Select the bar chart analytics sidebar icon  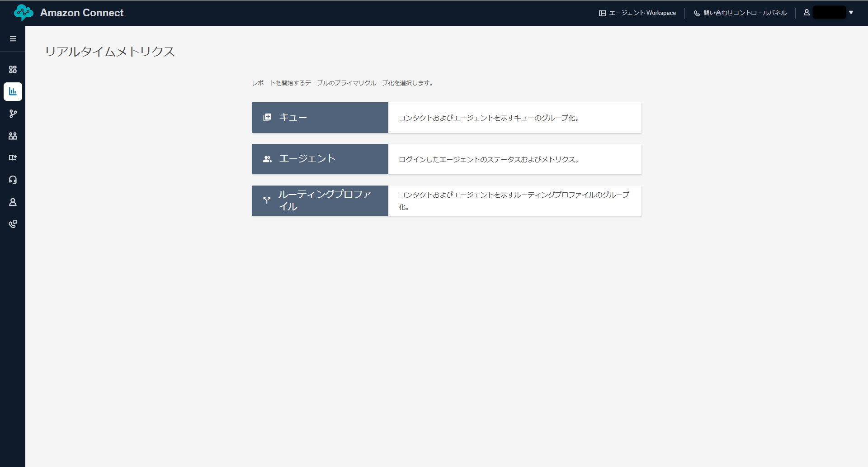13,91
